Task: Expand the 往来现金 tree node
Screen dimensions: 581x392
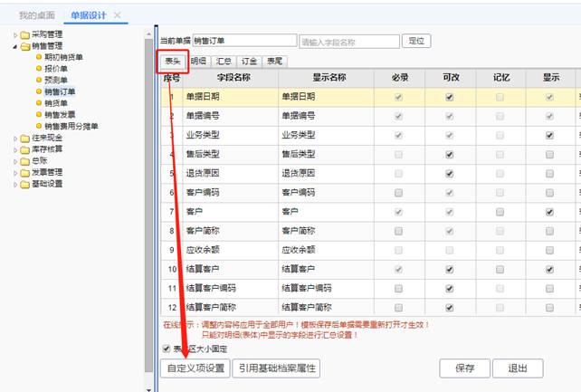Action: 15,139
